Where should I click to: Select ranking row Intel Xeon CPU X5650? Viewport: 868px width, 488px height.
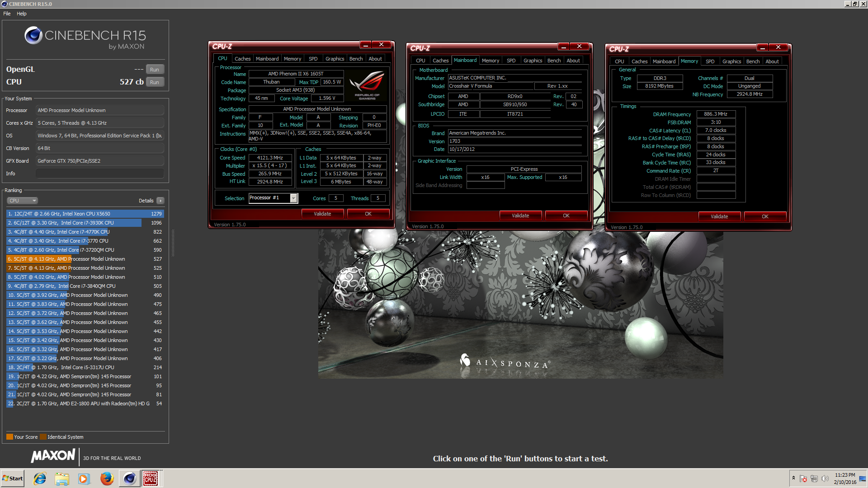(x=85, y=214)
